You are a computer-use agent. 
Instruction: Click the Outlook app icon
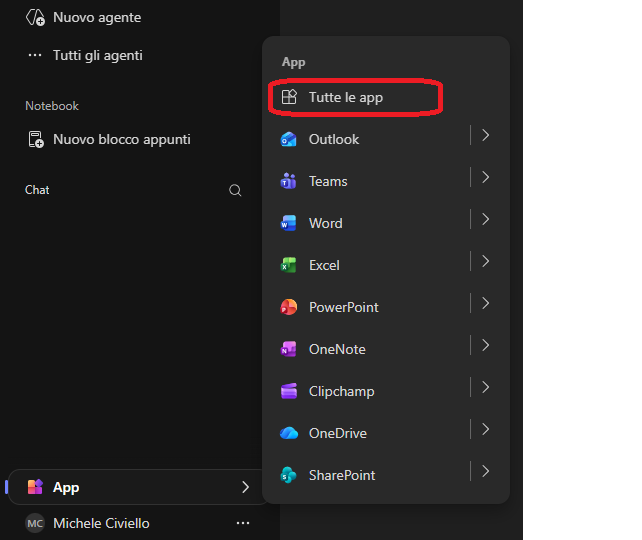[289, 139]
